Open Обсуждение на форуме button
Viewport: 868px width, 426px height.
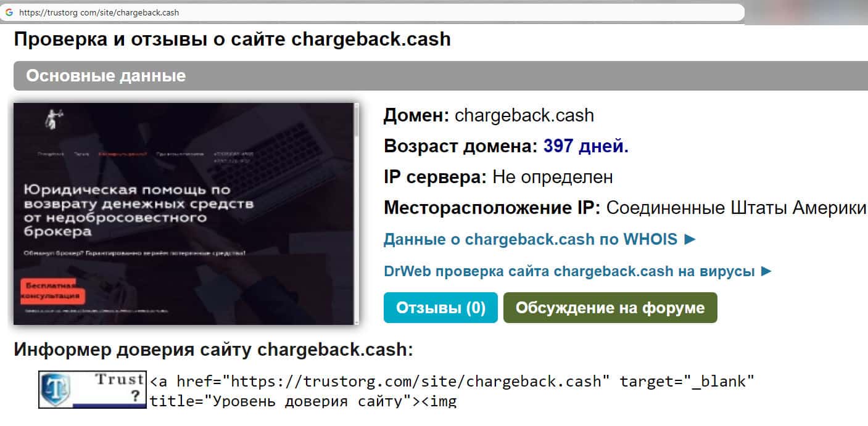(610, 308)
